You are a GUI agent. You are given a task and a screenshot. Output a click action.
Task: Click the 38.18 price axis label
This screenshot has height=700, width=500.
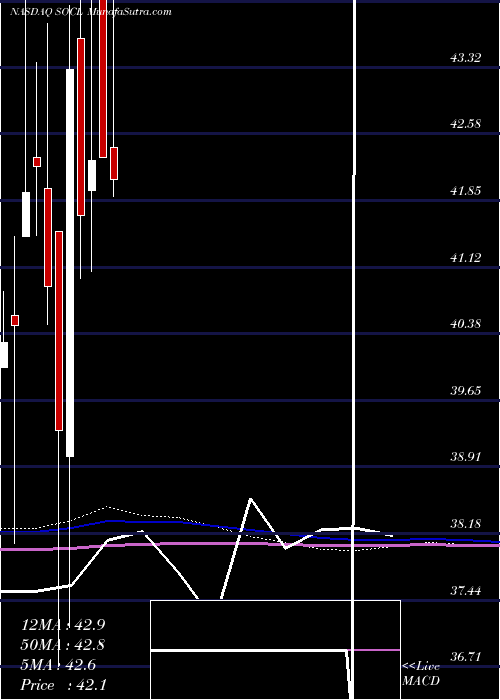point(466,523)
